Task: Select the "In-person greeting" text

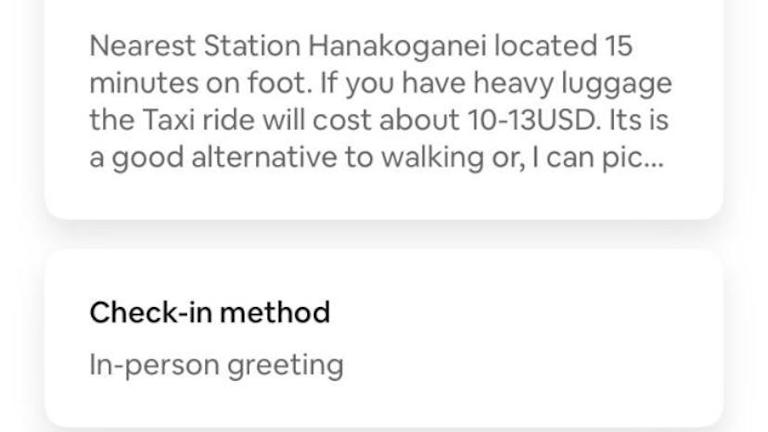Action: pos(216,364)
